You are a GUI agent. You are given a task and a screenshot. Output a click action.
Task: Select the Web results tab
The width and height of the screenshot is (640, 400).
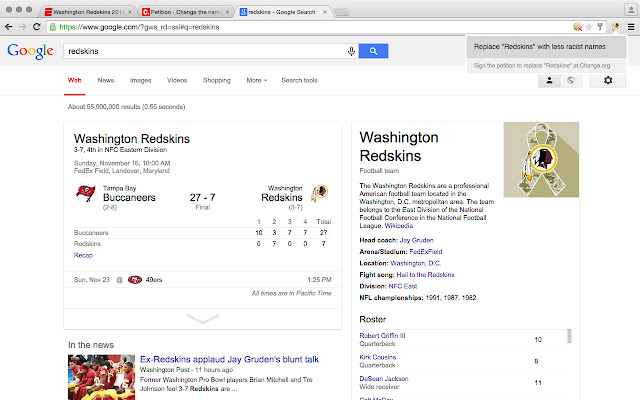(x=75, y=80)
